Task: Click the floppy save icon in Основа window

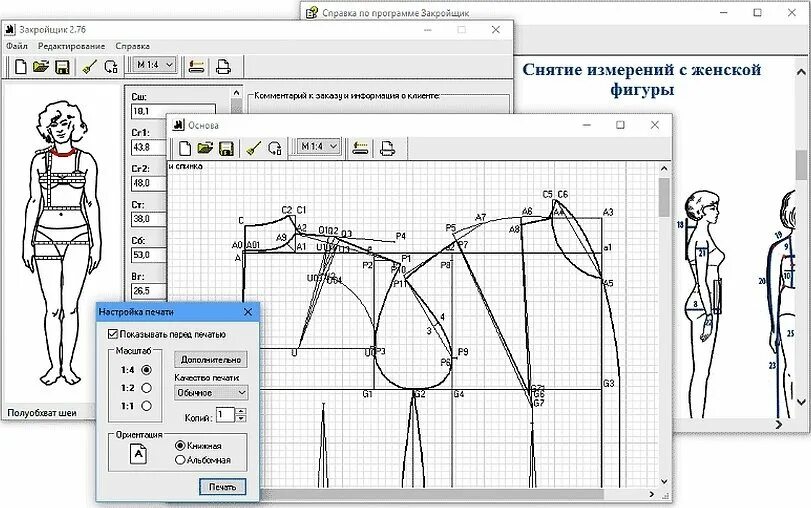Action: (226, 148)
